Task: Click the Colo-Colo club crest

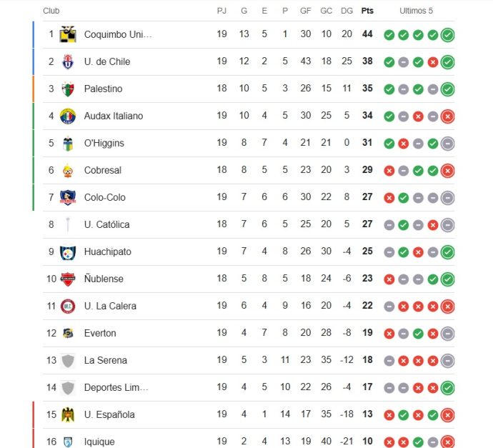Action: [68, 197]
